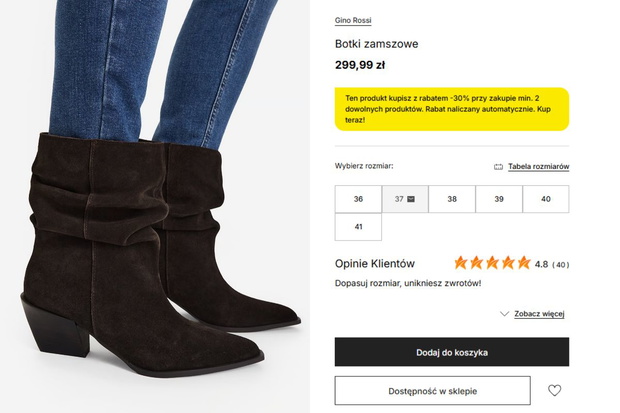This screenshot has width=620, height=413.
Task: Click the envelope notify icon on size 37
Action: 411,199
